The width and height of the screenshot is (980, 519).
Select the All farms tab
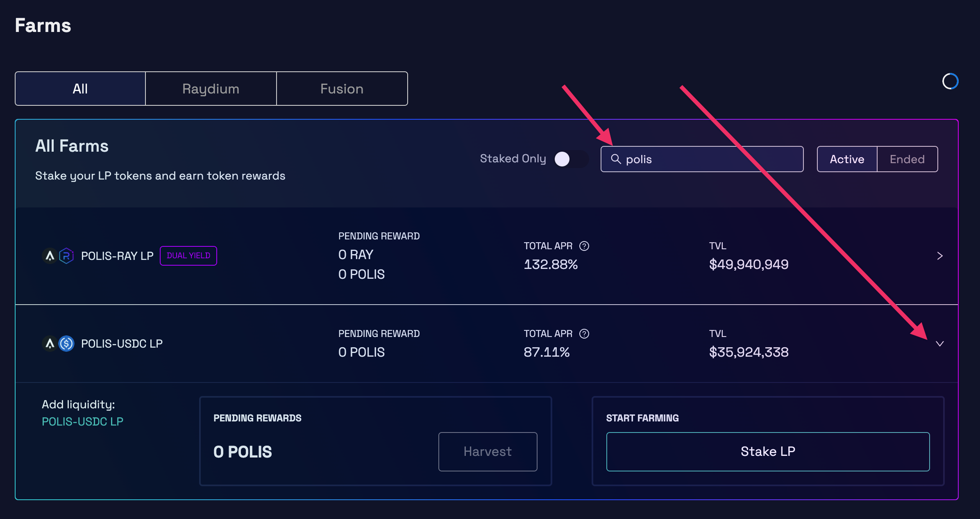click(80, 88)
